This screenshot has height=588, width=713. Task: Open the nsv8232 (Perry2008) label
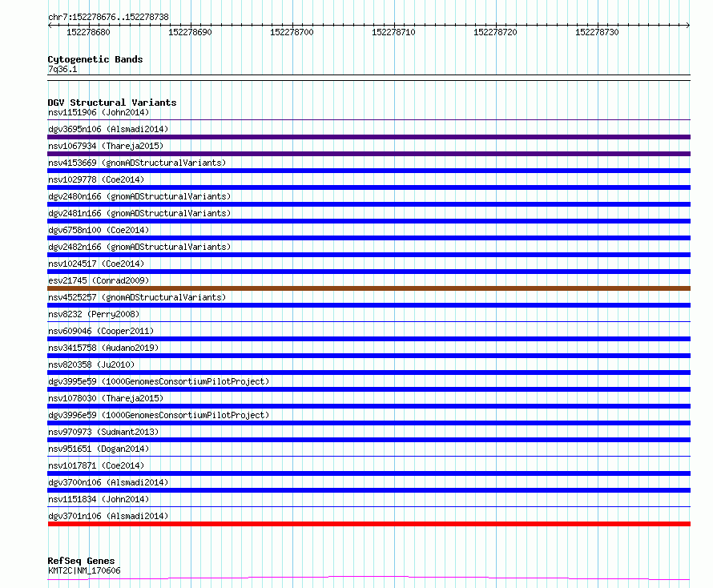(94, 314)
